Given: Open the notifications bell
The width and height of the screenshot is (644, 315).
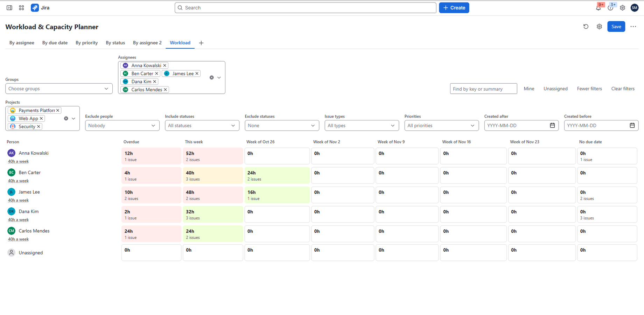Looking at the screenshot, I should [598, 8].
